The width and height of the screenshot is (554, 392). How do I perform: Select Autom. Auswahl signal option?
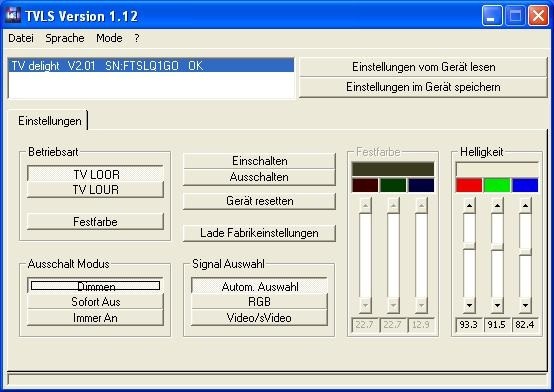coord(259,286)
